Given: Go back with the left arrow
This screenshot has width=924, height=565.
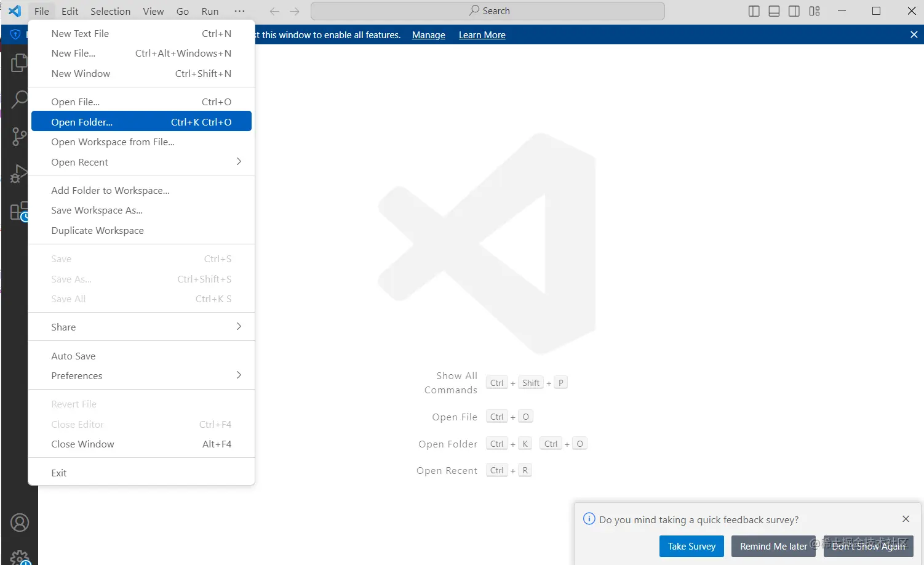Looking at the screenshot, I should 274,11.
